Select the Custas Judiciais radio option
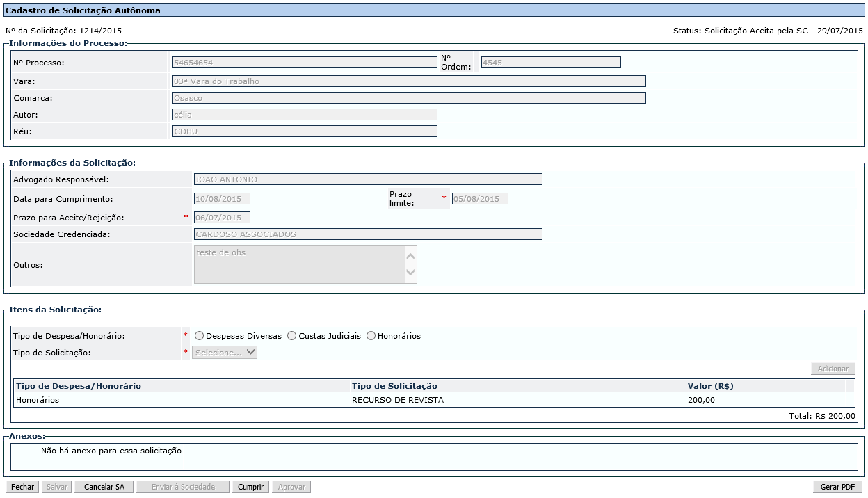Image resolution: width=868 pixels, height=498 pixels. point(291,336)
